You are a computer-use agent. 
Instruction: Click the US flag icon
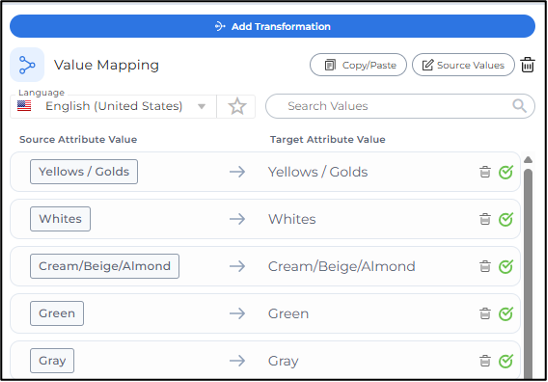pos(24,106)
